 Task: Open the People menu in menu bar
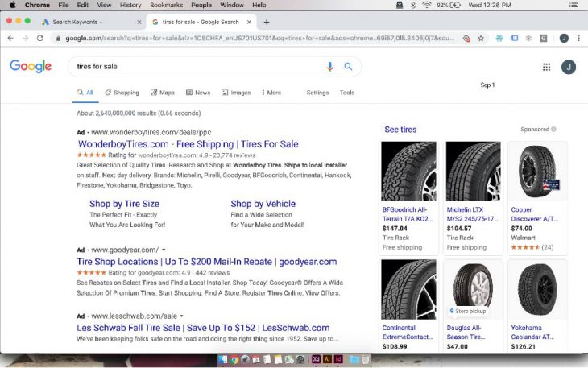201,6
